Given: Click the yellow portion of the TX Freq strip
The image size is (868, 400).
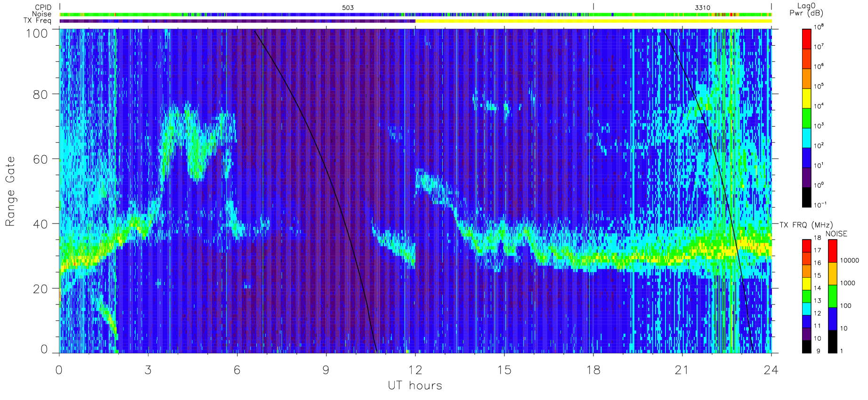Looking at the screenshot, I should (593, 21).
